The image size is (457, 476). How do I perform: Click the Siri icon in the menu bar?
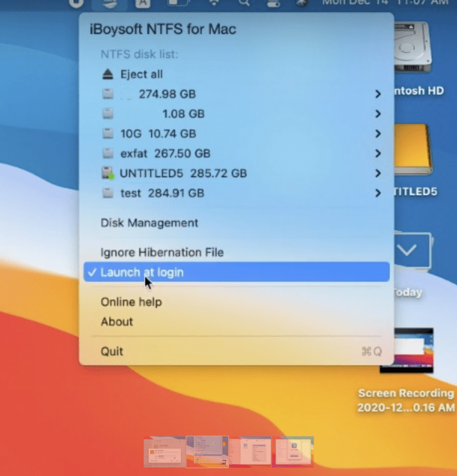point(302,2)
